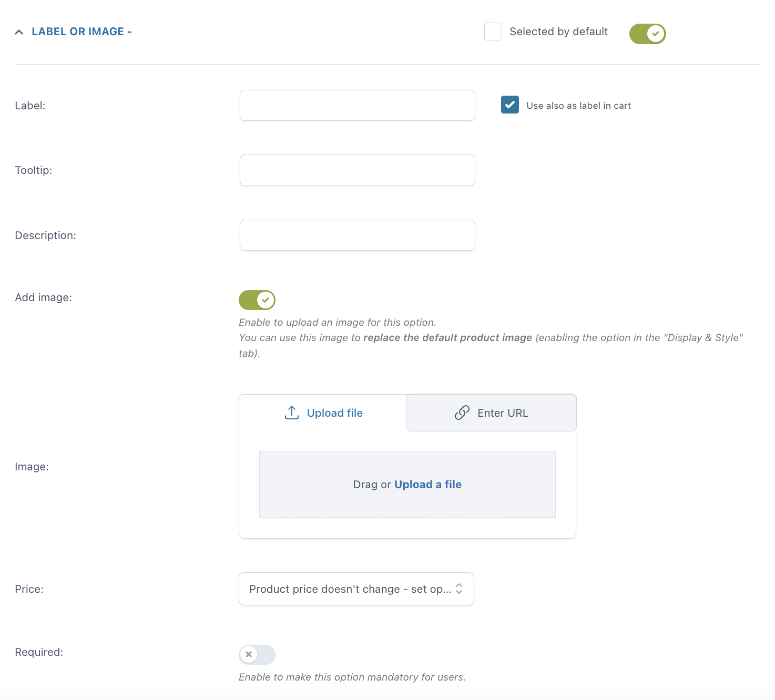Uncheck 'Use also as label in cart'

coord(509,105)
